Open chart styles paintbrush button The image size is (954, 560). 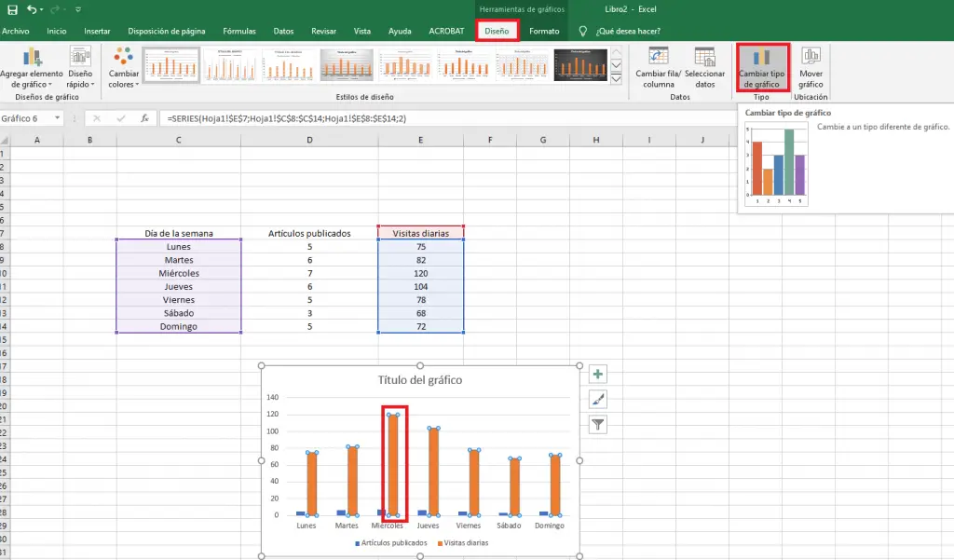pyautogui.click(x=598, y=400)
